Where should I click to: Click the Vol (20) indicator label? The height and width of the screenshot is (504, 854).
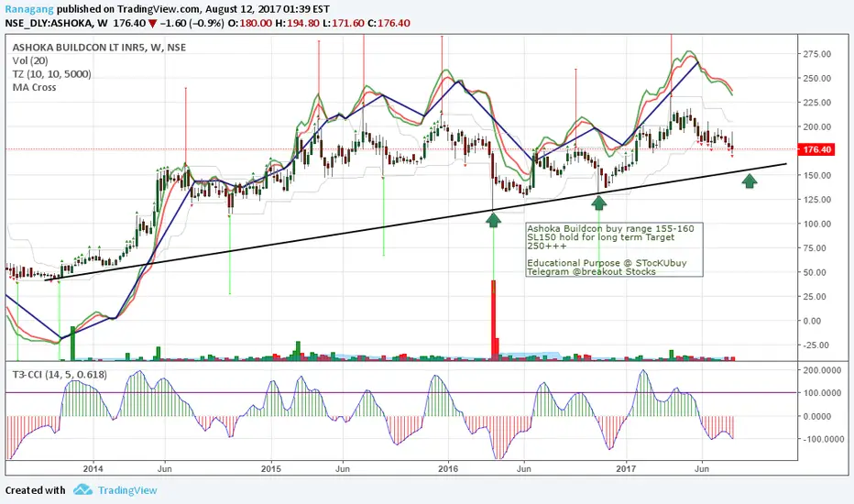30,61
